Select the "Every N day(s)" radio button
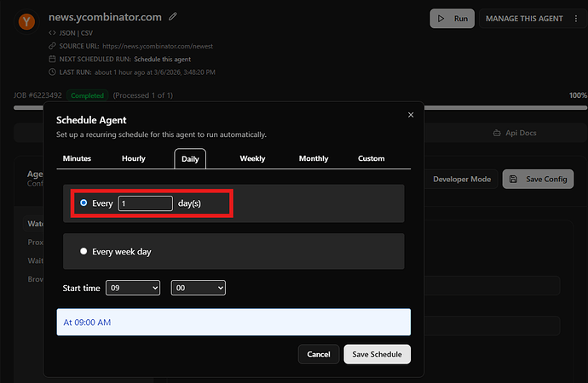Viewport: 588px width, 383px height. pyautogui.click(x=84, y=203)
